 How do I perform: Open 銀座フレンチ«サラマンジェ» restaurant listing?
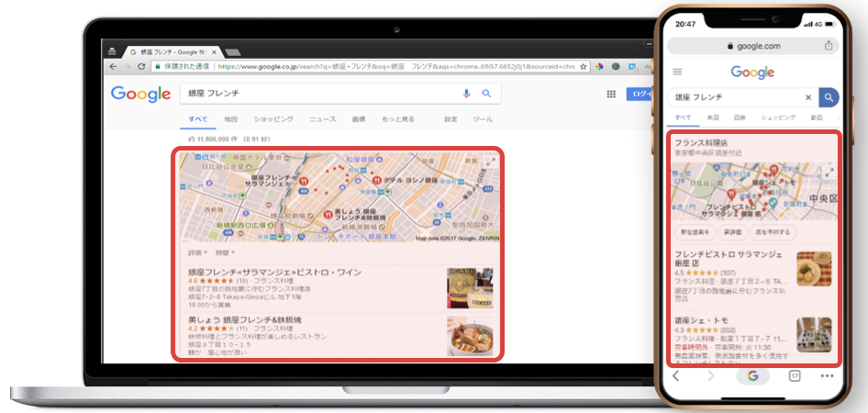275,273
